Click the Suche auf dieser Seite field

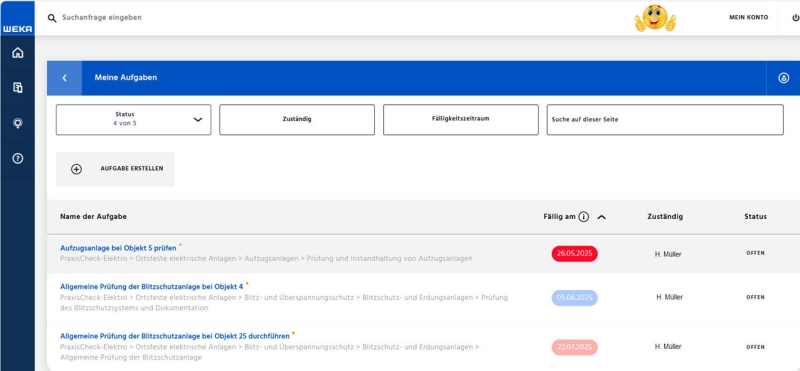pyautogui.click(x=665, y=119)
